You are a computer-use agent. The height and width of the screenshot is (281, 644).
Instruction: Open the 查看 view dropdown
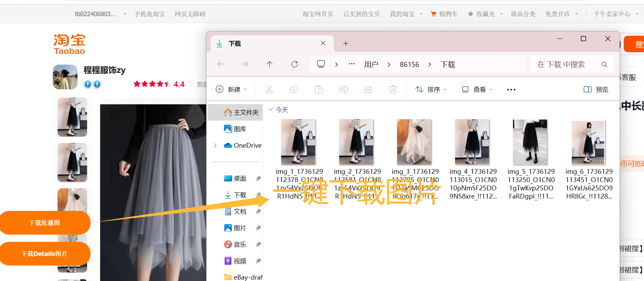[477, 89]
